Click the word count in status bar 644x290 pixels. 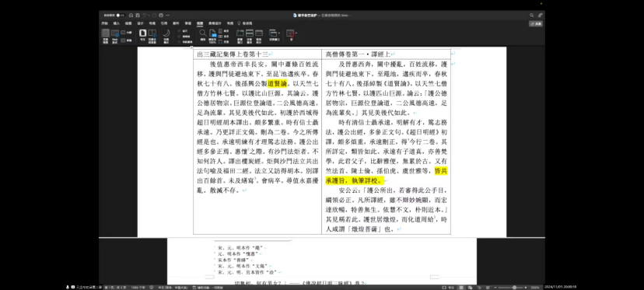138,288
